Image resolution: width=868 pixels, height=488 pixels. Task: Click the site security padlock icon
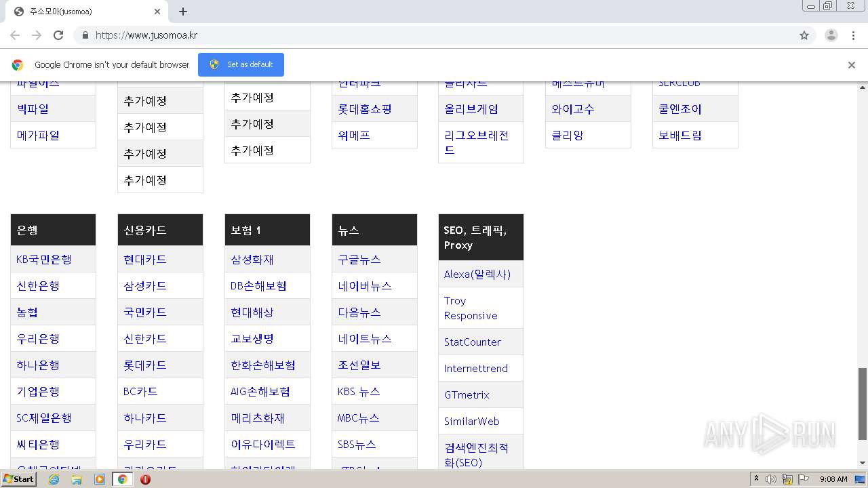point(85,35)
